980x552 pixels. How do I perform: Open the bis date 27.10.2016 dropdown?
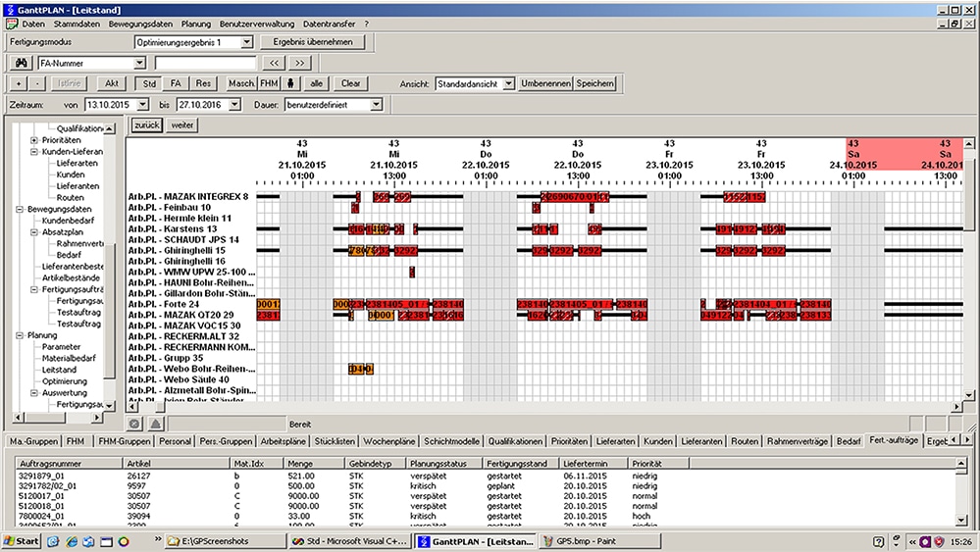click(234, 105)
